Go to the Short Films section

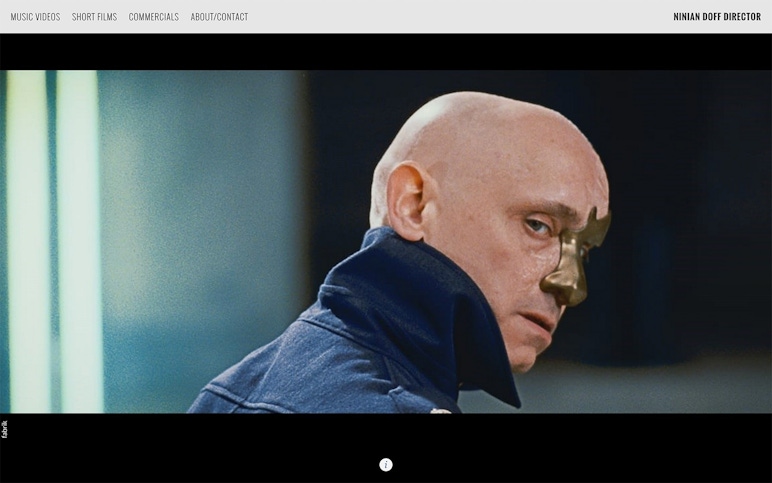pyautogui.click(x=94, y=17)
